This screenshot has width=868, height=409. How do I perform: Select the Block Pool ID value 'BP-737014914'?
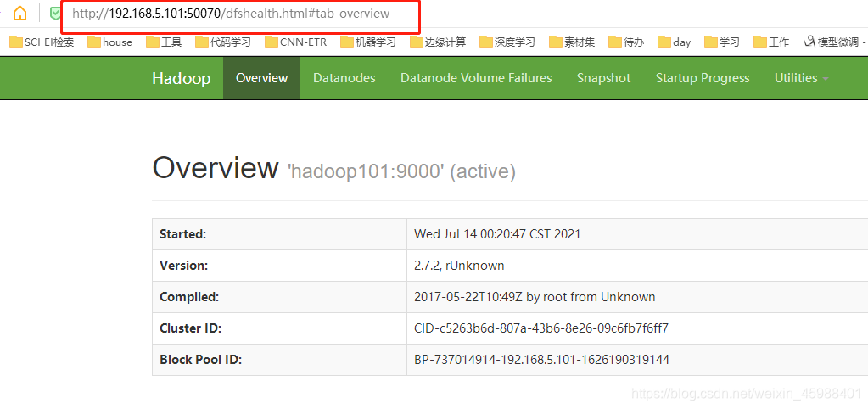pos(542,360)
